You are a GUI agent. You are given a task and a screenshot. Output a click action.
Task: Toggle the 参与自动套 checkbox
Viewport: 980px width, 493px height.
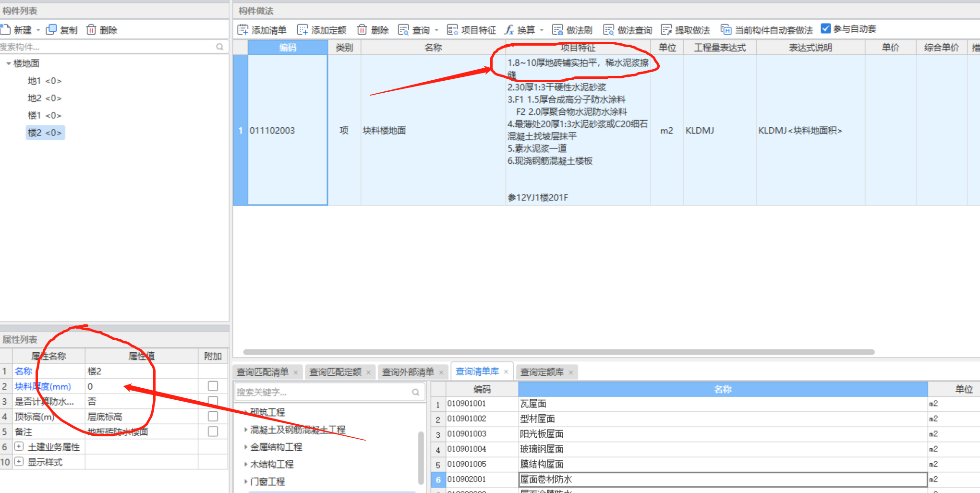(x=826, y=29)
